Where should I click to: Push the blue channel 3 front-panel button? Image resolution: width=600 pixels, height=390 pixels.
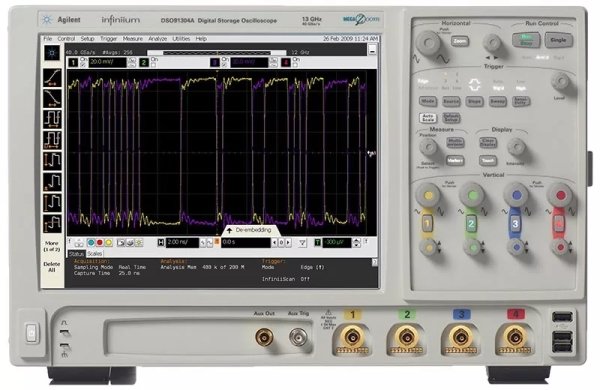pyautogui.click(x=515, y=224)
